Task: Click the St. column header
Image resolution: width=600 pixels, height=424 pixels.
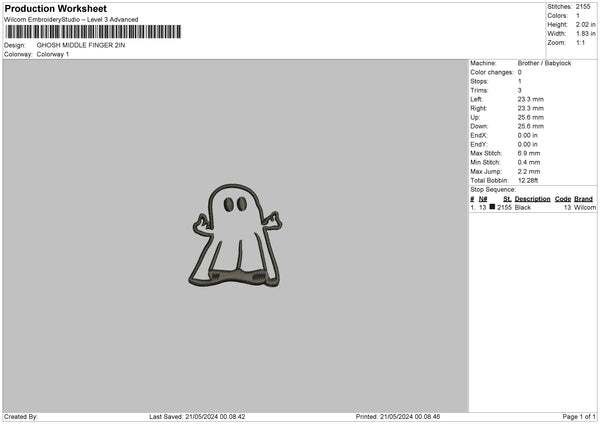Action: (x=507, y=199)
